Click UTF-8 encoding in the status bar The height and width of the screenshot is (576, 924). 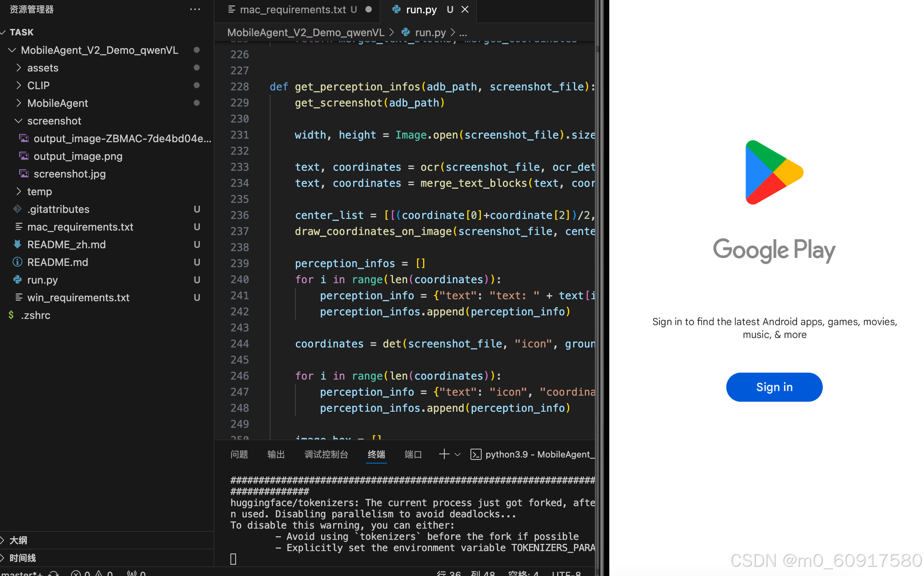coord(566,574)
